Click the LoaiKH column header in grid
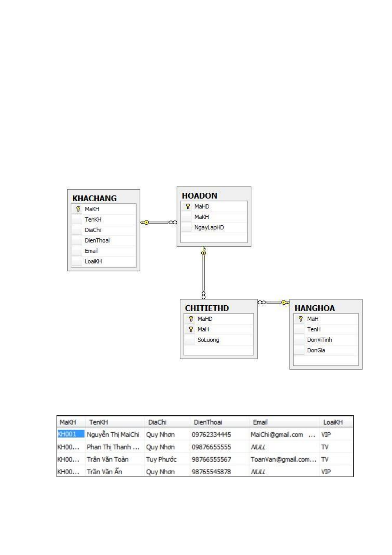The height and width of the screenshot is (555, 392). [333, 422]
